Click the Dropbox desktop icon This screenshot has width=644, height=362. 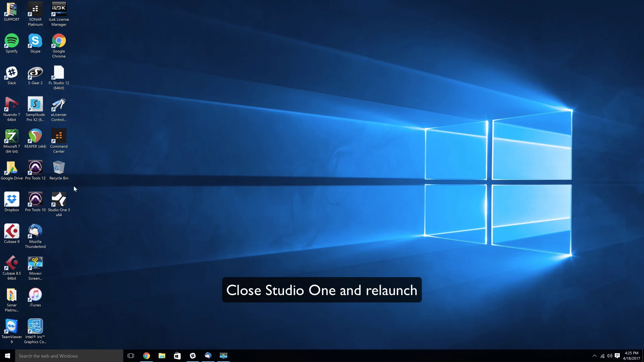pyautogui.click(x=12, y=202)
